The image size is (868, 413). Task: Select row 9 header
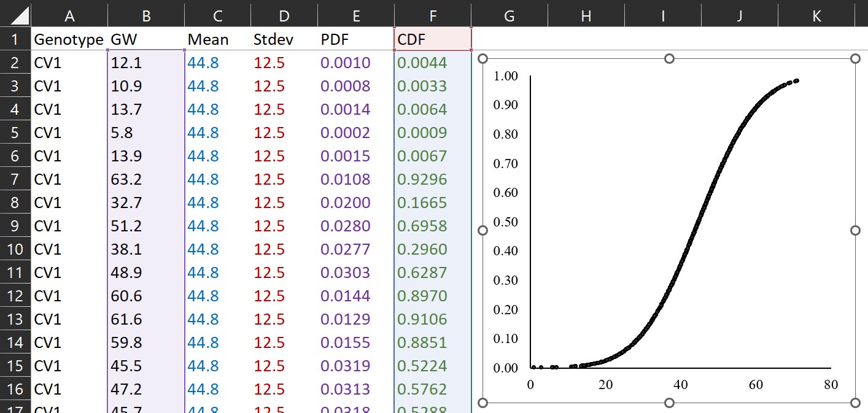(15, 226)
